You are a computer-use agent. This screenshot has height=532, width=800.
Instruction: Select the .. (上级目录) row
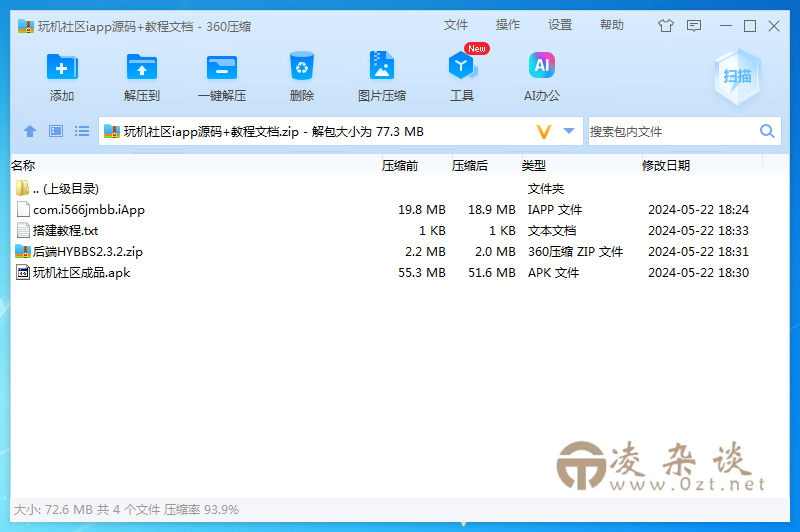coord(399,188)
